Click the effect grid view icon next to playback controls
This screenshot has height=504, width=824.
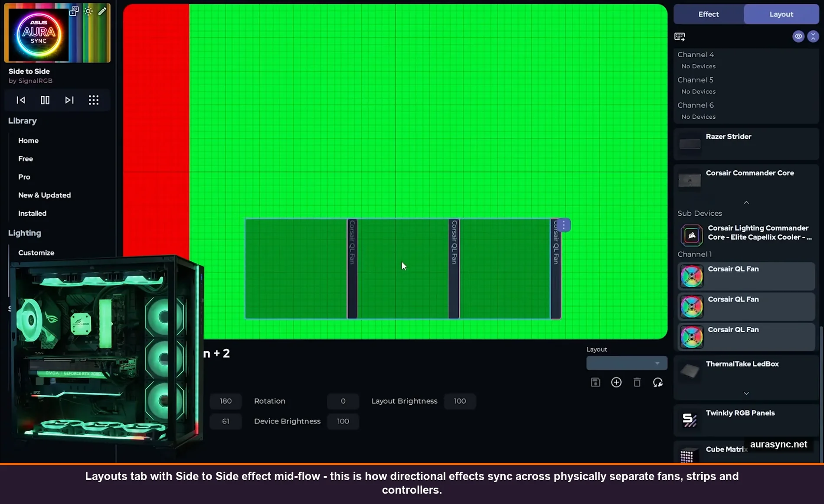click(94, 100)
